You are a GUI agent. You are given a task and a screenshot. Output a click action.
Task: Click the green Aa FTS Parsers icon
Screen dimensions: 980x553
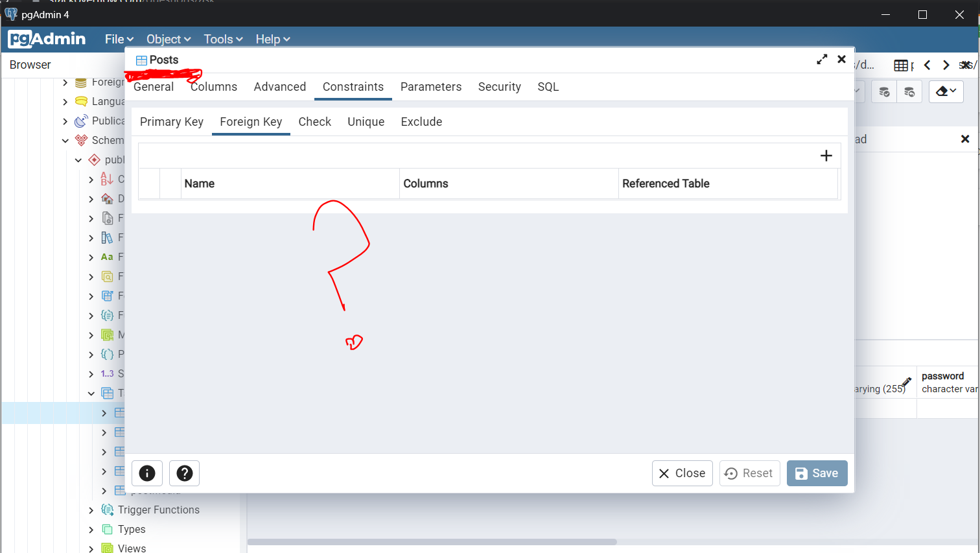(107, 257)
